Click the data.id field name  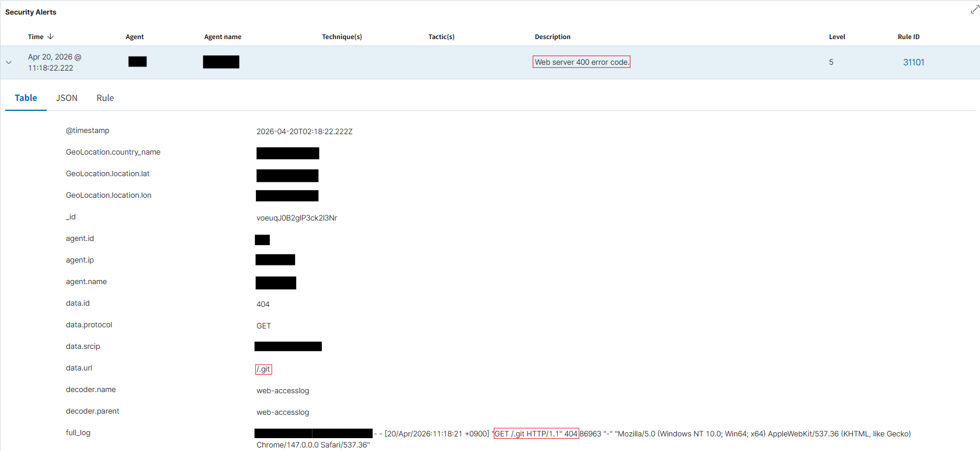point(78,303)
